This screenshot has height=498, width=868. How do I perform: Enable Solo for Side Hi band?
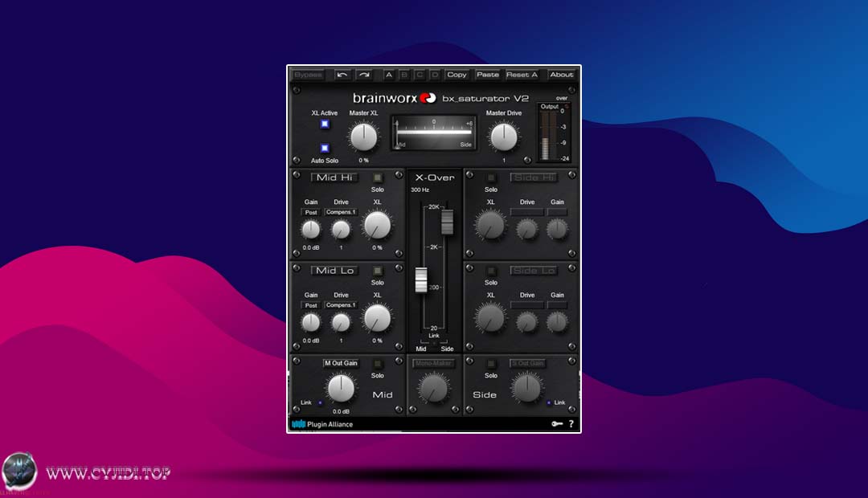491,178
